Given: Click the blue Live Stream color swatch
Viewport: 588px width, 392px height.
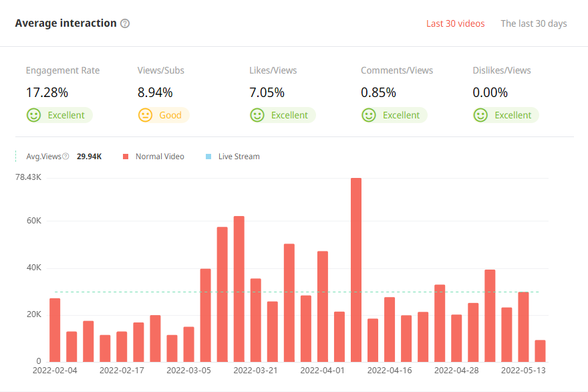Looking at the screenshot, I should (208, 157).
